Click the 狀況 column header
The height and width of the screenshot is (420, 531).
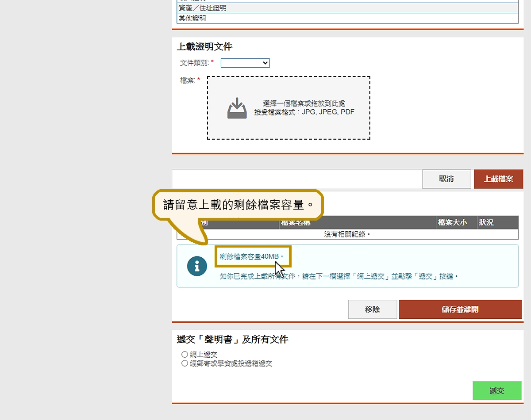click(486, 222)
